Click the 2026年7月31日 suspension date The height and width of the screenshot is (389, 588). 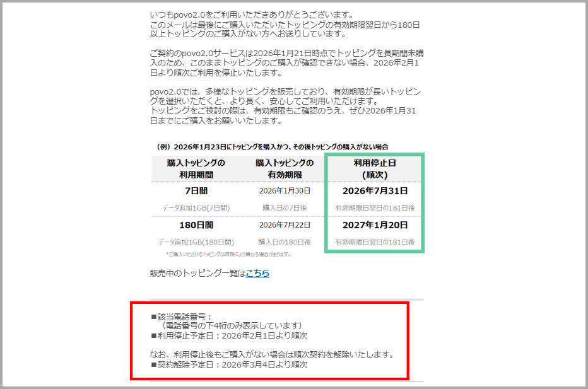375,190
